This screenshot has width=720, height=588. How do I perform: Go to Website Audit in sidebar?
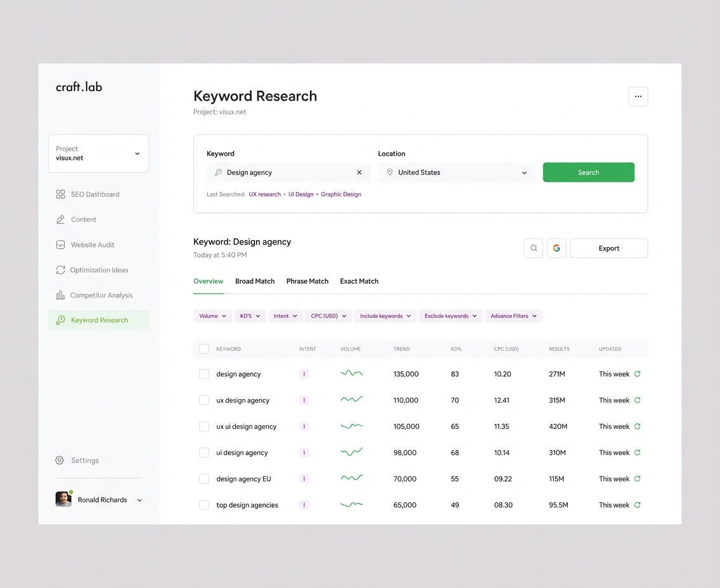(x=93, y=245)
